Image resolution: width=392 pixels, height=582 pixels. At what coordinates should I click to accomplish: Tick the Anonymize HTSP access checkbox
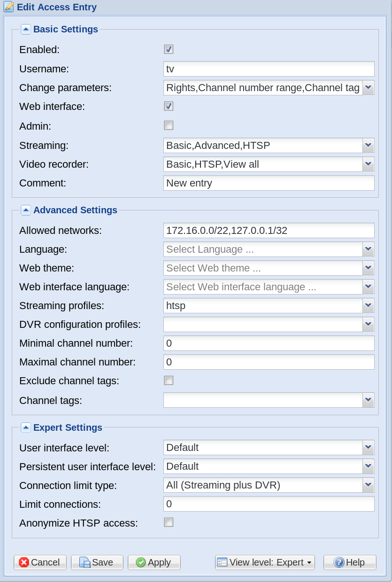coord(169,522)
